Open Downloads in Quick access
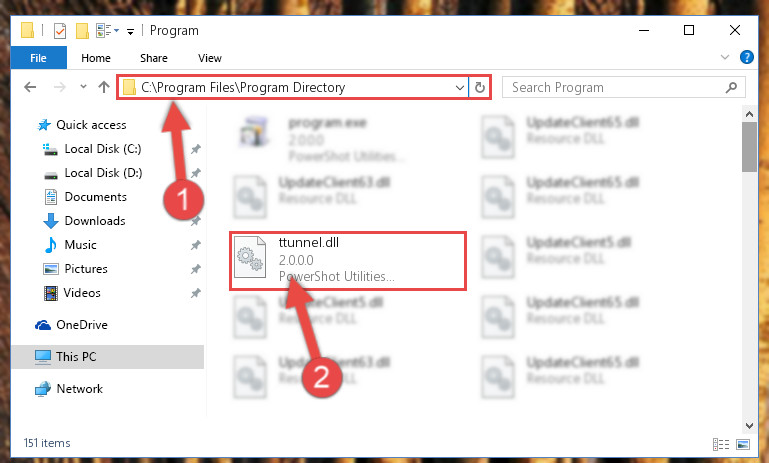 95,221
